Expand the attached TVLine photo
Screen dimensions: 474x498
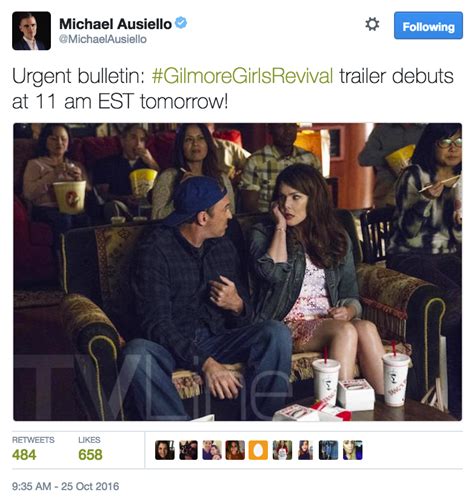click(237, 272)
